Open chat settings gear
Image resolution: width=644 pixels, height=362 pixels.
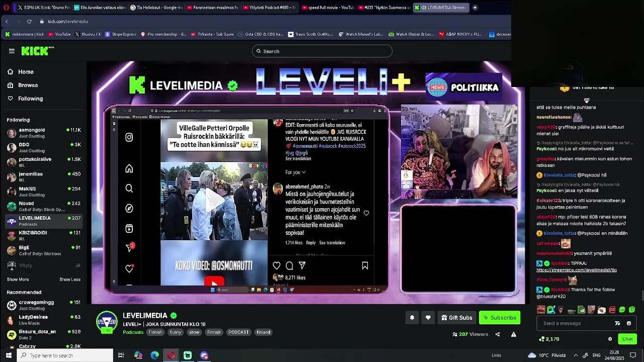[x=610, y=339]
